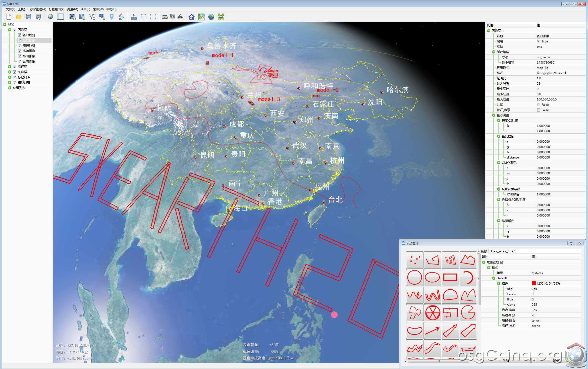The width and height of the screenshot is (588, 369).
Task: Toggle the side panel layout icon
Action: click(60, 17)
